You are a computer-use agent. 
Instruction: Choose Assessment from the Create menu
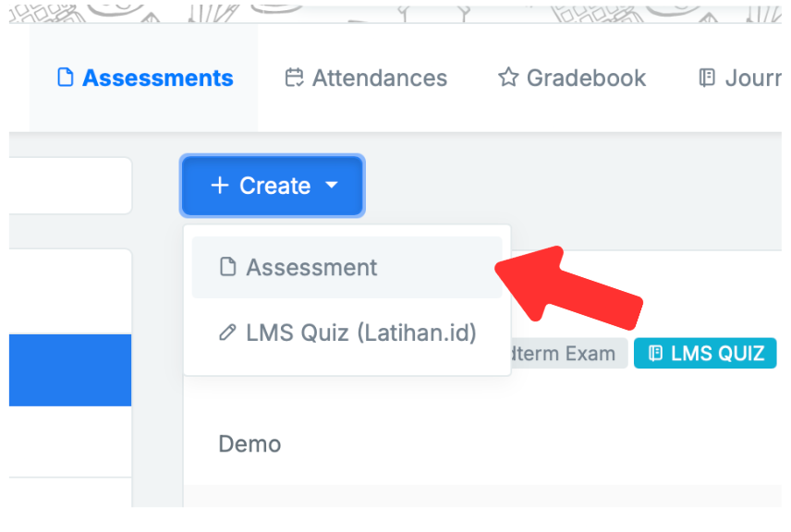pyautogui.click(x=311, y=268)
